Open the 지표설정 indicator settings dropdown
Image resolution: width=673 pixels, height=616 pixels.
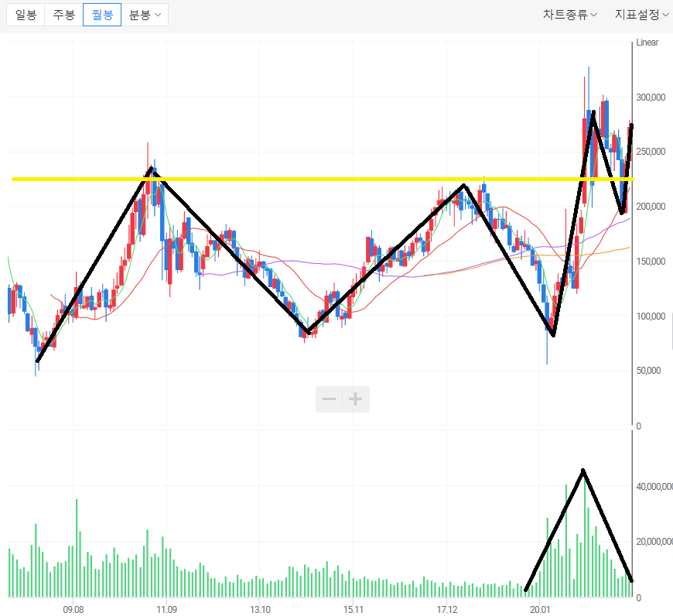click(641, 15)
